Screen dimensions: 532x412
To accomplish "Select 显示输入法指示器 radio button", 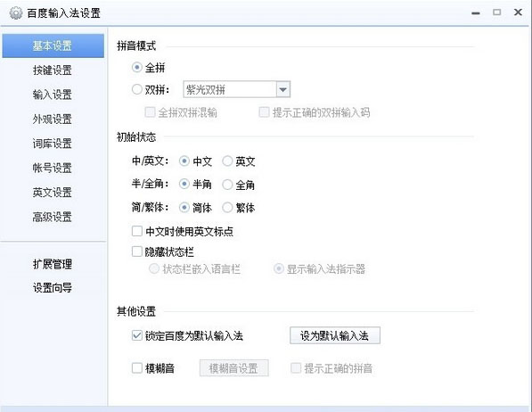I will [279, 269].
